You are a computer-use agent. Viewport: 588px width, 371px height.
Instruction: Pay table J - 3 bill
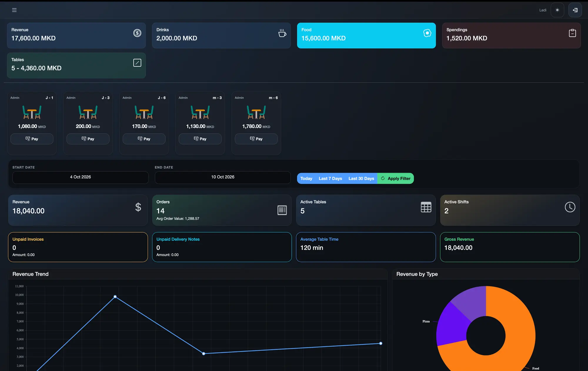point(88,139)
